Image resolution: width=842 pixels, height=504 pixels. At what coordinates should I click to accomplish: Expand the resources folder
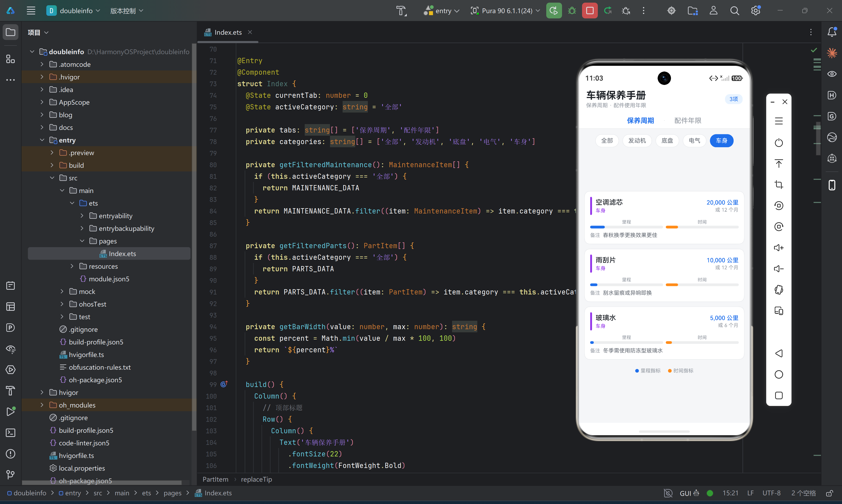click(72, 266)
